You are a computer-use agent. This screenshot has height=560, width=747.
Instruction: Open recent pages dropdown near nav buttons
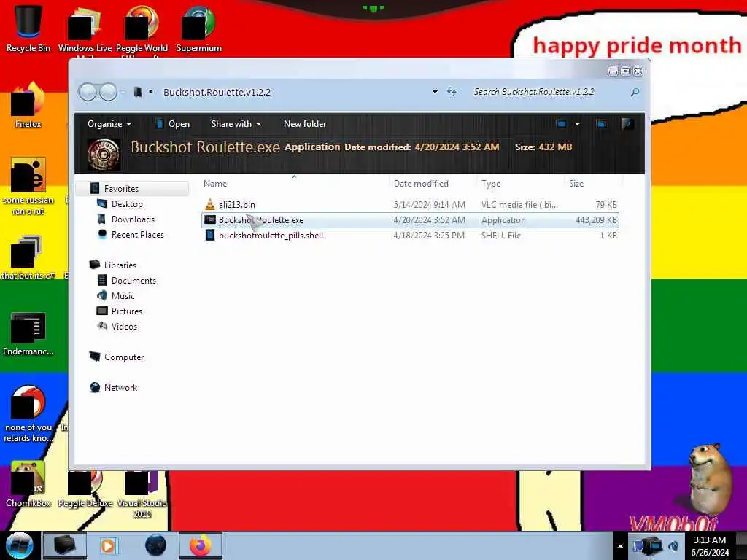coord(123,92)
